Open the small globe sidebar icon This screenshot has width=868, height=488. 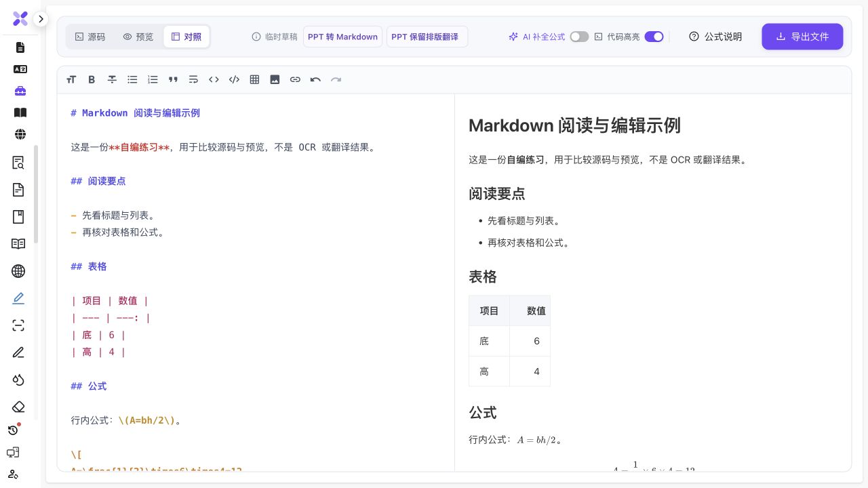pos(20,134)
